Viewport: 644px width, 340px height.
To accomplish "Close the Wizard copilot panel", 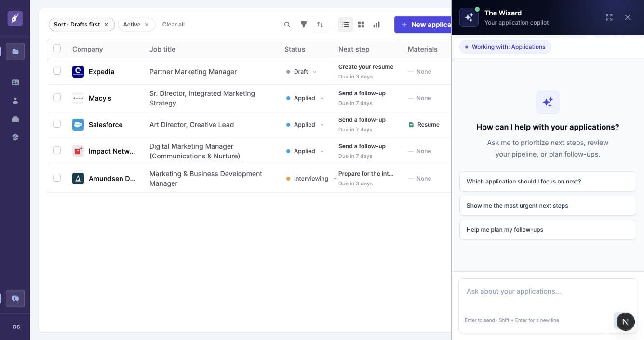I will click(628, 17).
